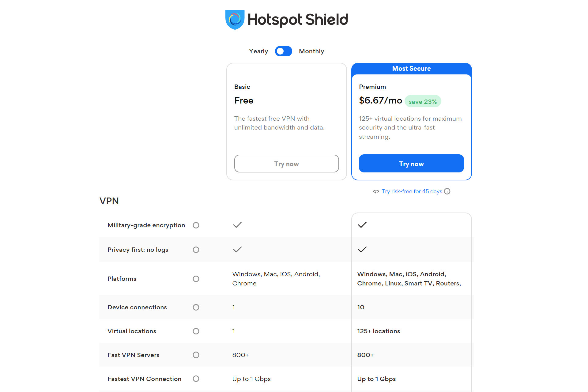Viewport: 588px width, 392px height.
Task: Select Yearly billing option label
Action: [x=258, y=51]
